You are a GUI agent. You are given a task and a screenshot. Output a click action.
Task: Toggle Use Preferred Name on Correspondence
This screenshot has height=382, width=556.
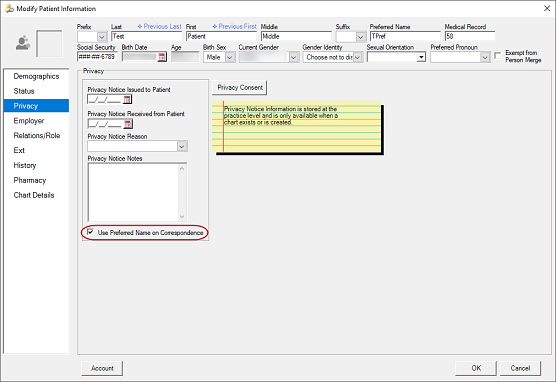90,232
